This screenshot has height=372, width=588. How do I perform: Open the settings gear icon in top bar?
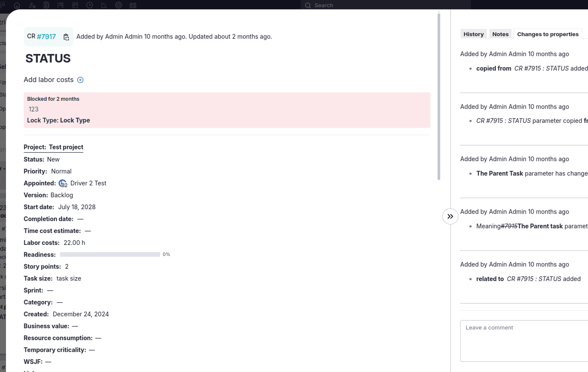(x=119, y=6)
